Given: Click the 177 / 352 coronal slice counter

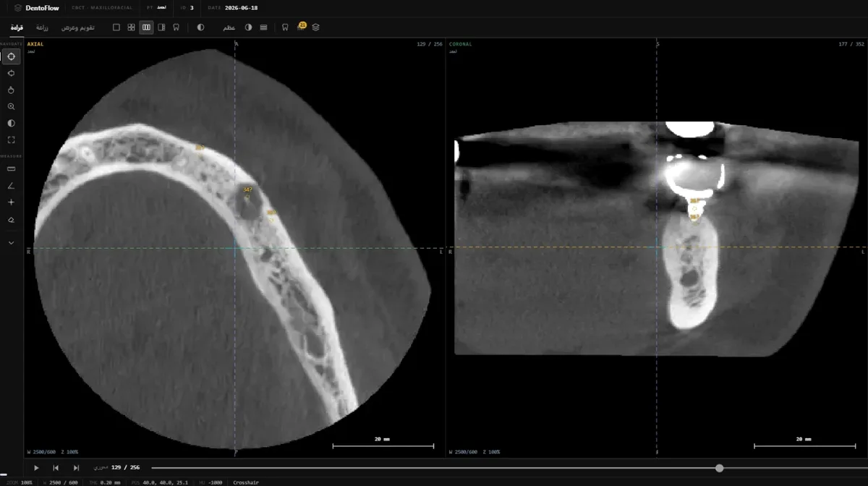Looking at the screenshot, I should click(x=852, y=44).
